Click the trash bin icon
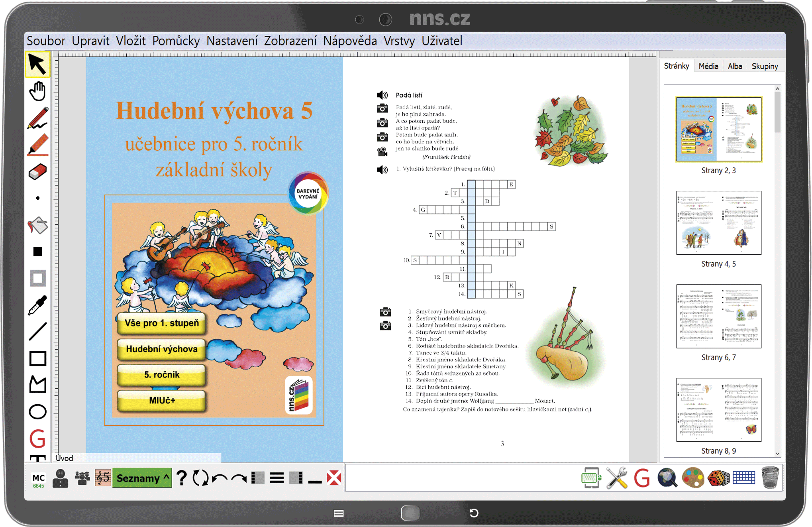This screenshot has height=527, width=812. point(770,478)
